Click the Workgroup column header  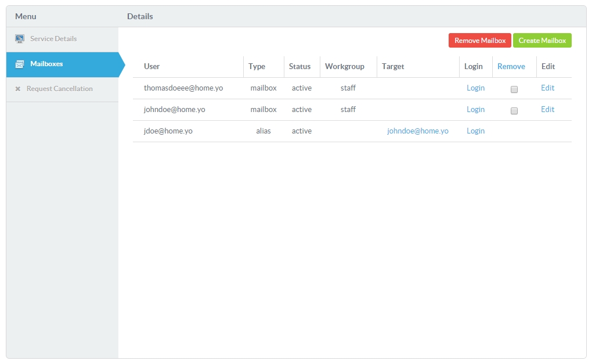345,67
